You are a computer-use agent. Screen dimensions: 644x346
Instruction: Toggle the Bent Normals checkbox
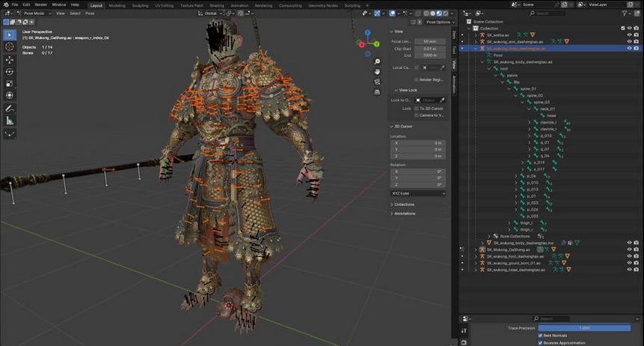tap(540, 336)
